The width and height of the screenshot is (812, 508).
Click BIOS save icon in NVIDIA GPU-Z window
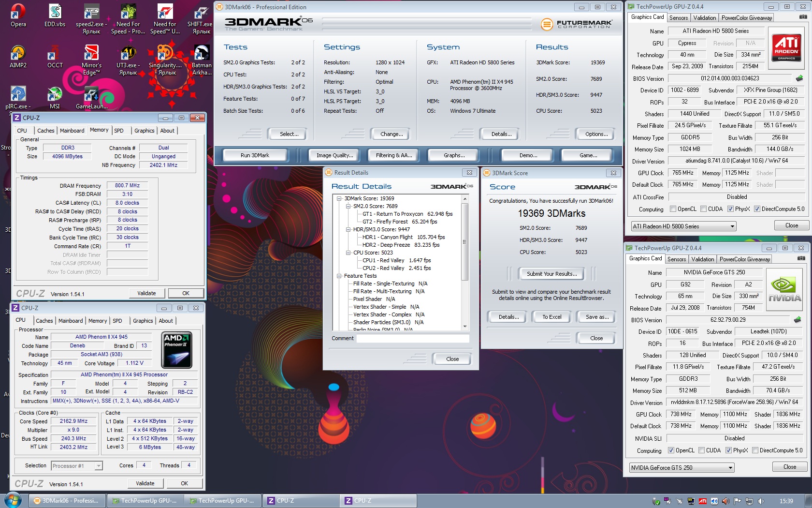click(797, 320)
